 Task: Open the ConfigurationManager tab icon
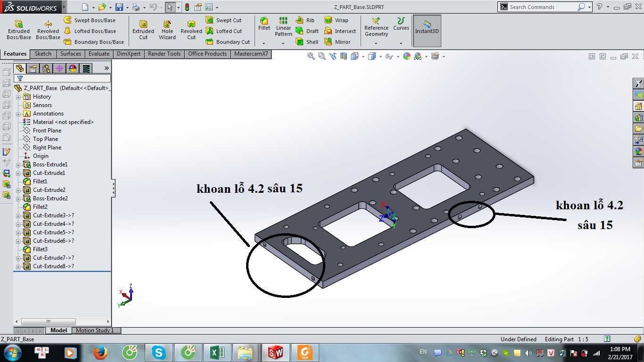[46, 68]
